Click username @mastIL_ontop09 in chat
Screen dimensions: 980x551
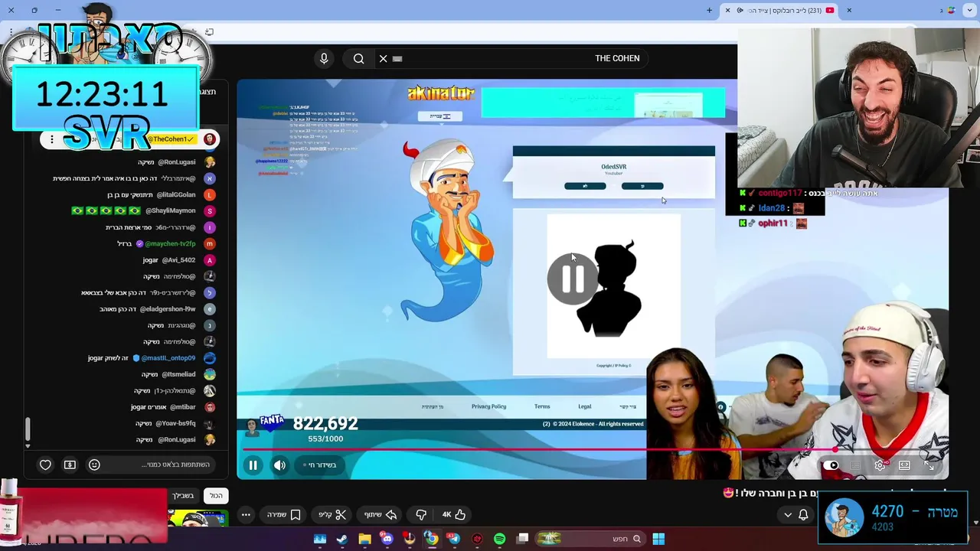(168, 358)
